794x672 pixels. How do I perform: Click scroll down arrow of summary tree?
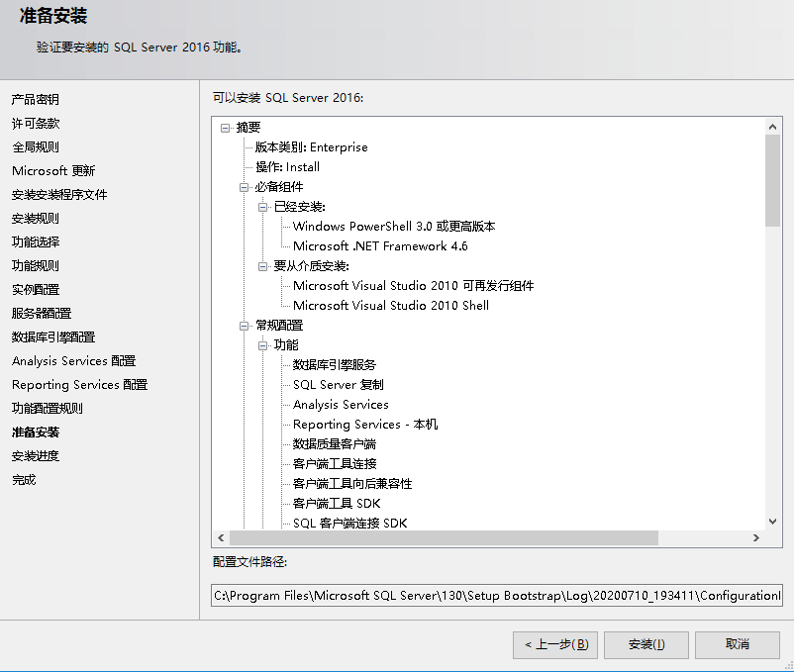772,522
